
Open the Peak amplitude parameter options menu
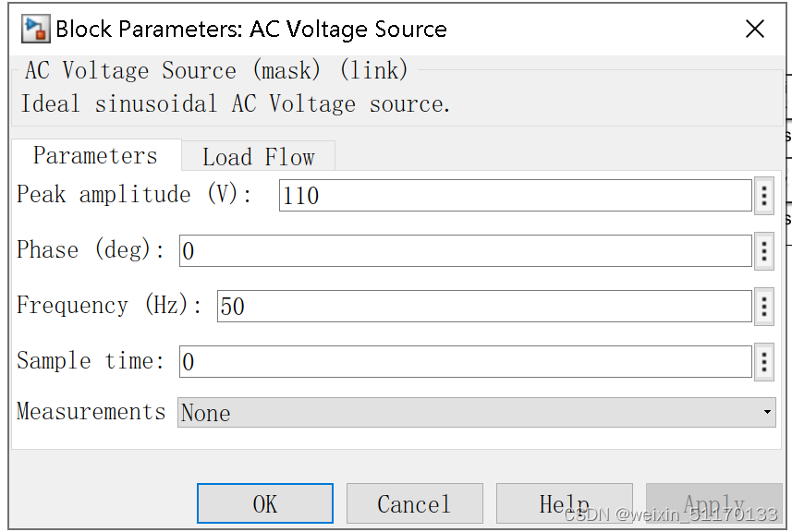coord(764,195)
